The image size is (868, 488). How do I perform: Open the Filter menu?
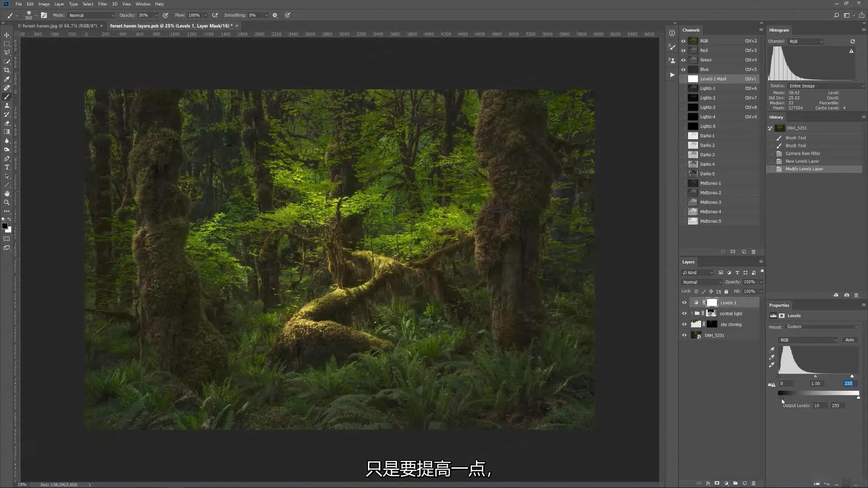click(x=103, y=4)
